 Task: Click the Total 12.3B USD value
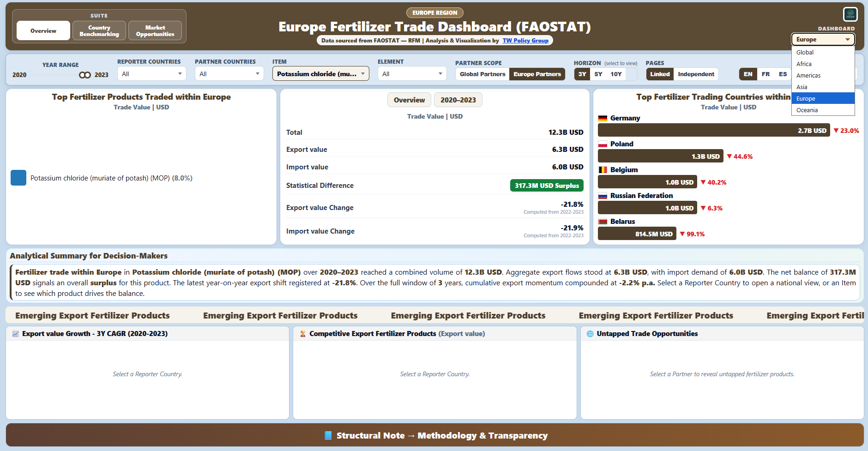tap(566, 132)
